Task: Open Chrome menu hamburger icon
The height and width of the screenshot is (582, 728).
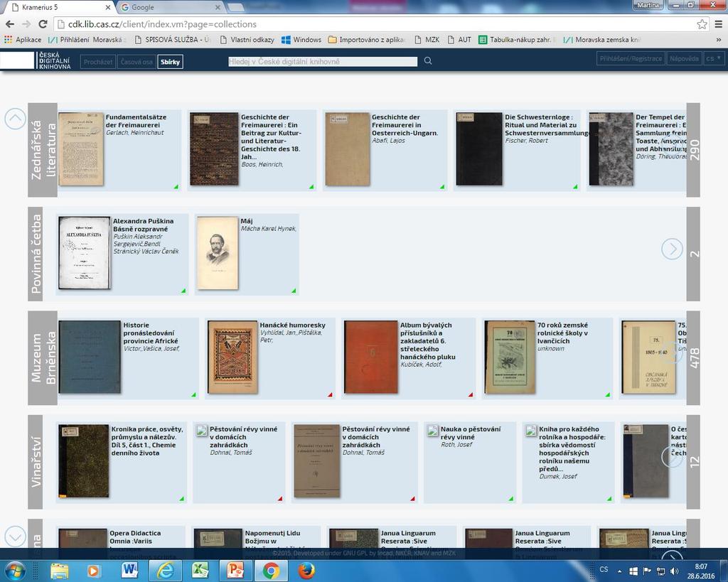Action: [x=718, y=24]
